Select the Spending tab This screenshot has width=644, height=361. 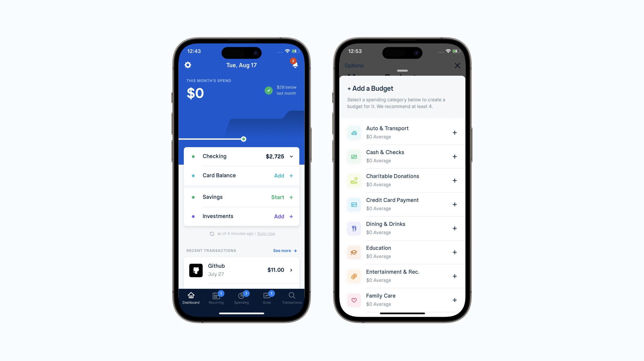click(x=241, y=298)
